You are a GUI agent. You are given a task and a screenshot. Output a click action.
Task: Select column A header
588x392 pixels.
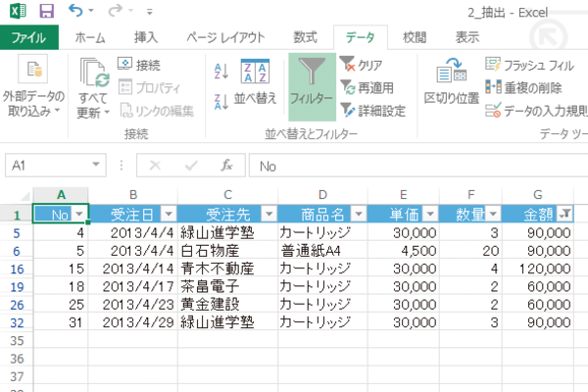point(61,195)
